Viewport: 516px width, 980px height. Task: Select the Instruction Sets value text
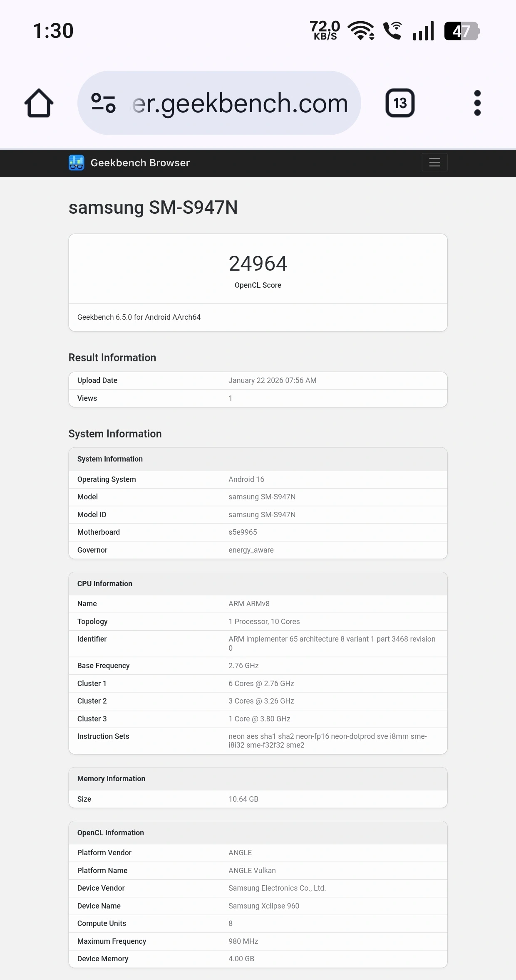pyautogui.click(x=327, y=741)
